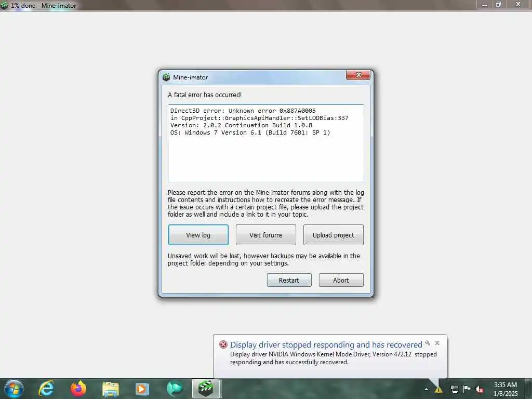Switch to Mine-imator clapperboard taskbar button
532x399 pixels.
206,389
